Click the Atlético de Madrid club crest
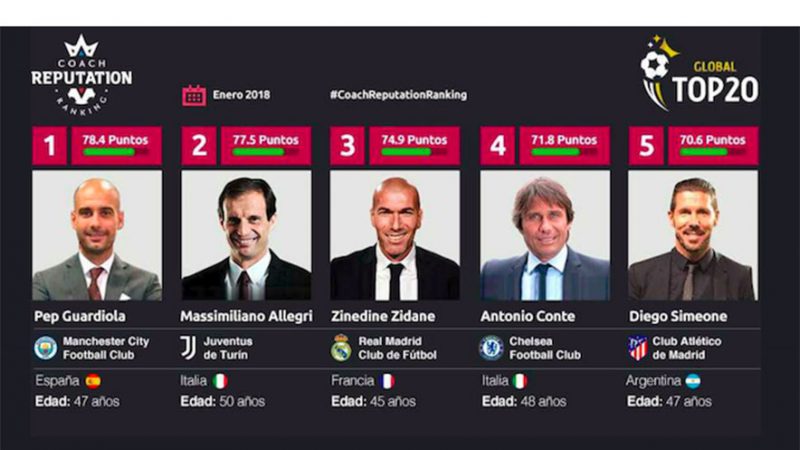The image size is (800, 450). [638, 348]
